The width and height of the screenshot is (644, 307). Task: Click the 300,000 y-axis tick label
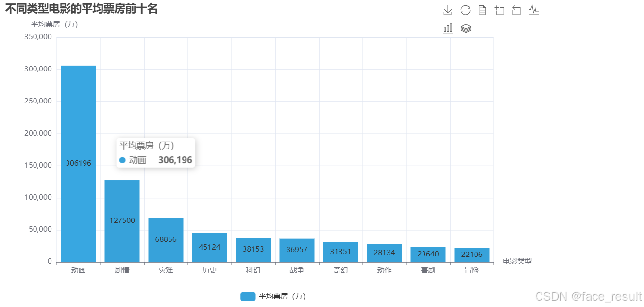coord(38,69)
